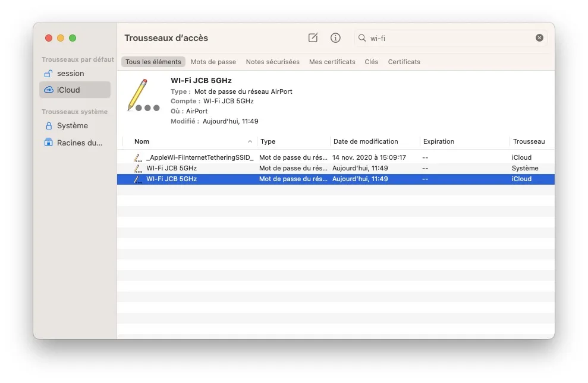This screenshot has height=383, width=588.
Task: Click the magnifier icon in the search field
Action: pyautogui.click(x=361, y=37)
